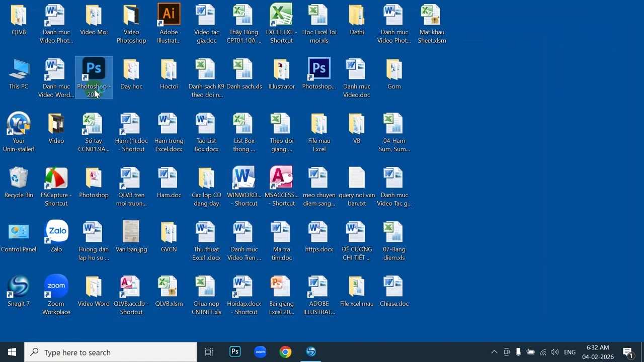Open the notifications Action Center

pos(628,352)
